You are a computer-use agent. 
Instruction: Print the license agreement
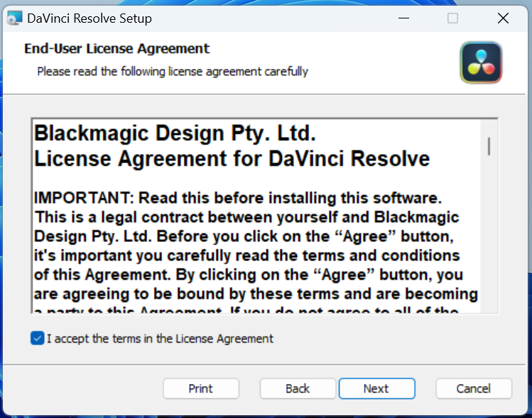point(200,388)
